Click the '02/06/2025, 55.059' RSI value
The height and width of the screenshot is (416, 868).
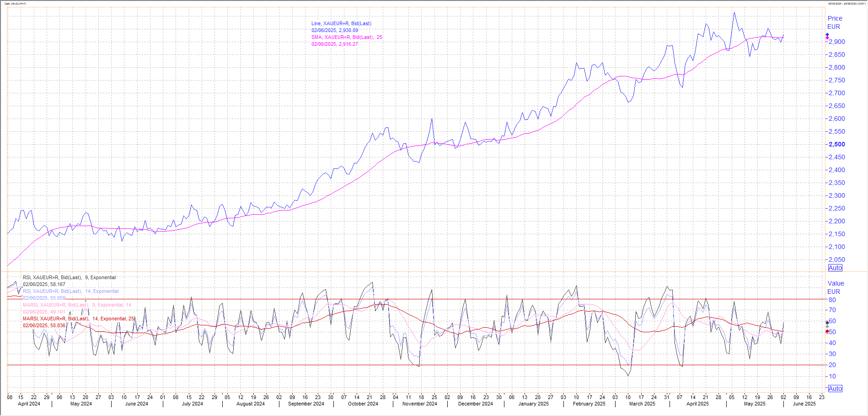click(44, 298)
